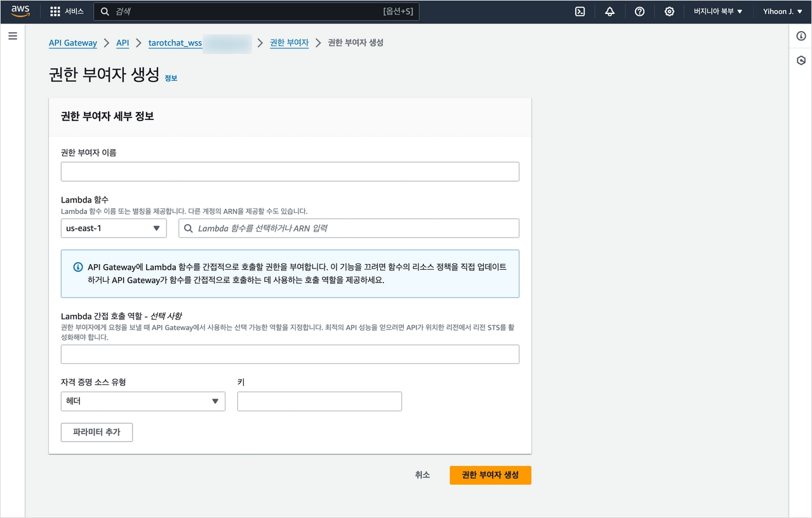
Task: Focus the 권한 부여자 이름 field
Action: 290,171
